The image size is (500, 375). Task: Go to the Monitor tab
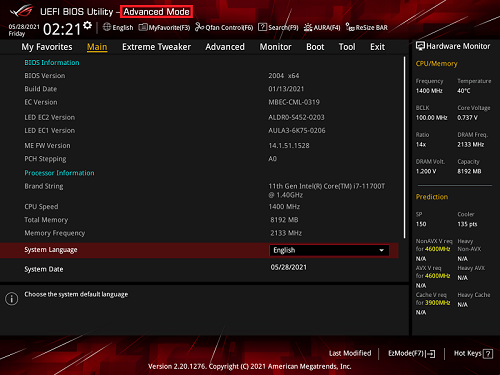point(276,47)
